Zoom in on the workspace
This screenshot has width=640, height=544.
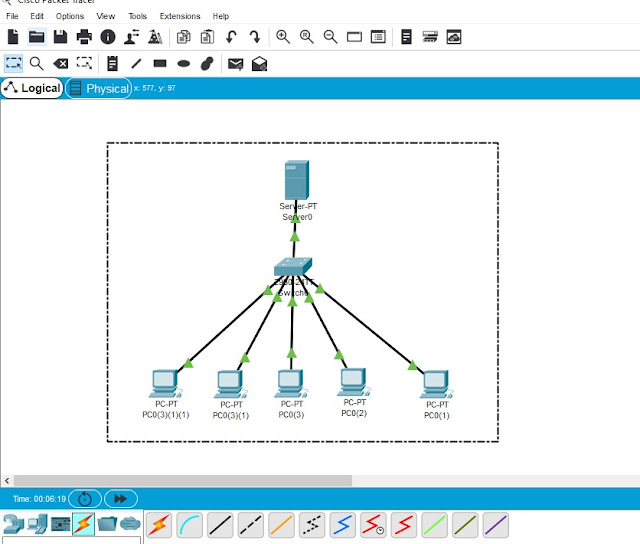(283, 37)
